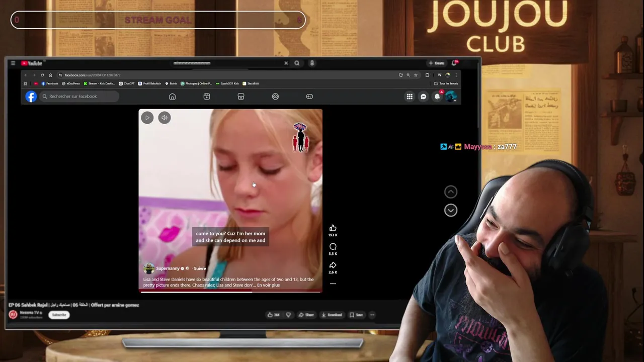Reload the Facebook page
This screenshot has width=644, height=362.
(42, 75)
